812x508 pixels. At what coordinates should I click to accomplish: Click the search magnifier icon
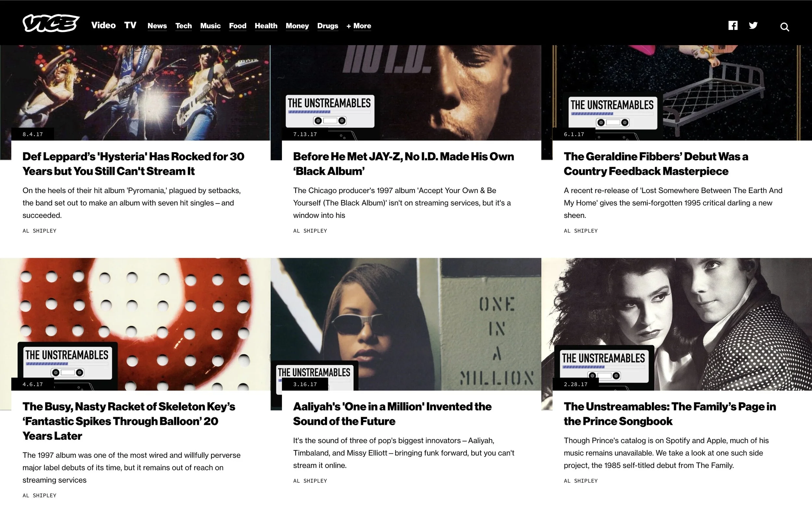(x=784, y=27)
